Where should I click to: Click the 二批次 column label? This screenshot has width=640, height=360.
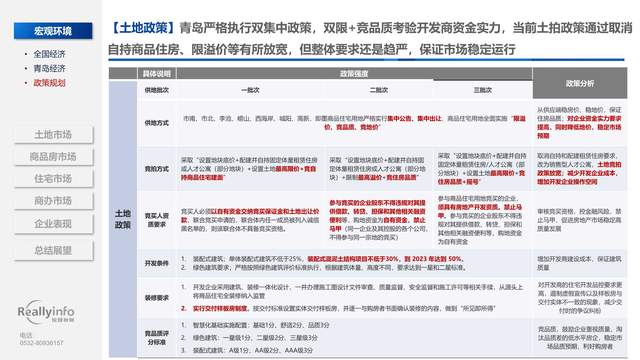[x=378, y=90]
